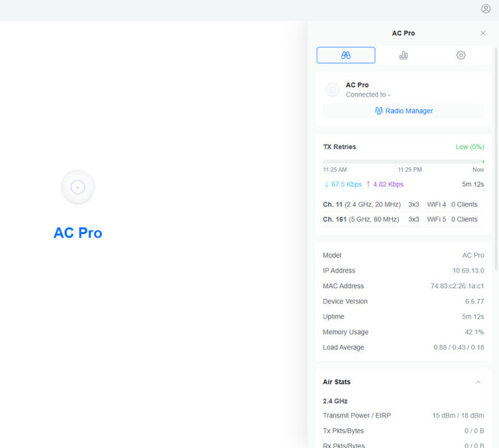Click the Uptime value 5m 12s

[x=473, y=317]
